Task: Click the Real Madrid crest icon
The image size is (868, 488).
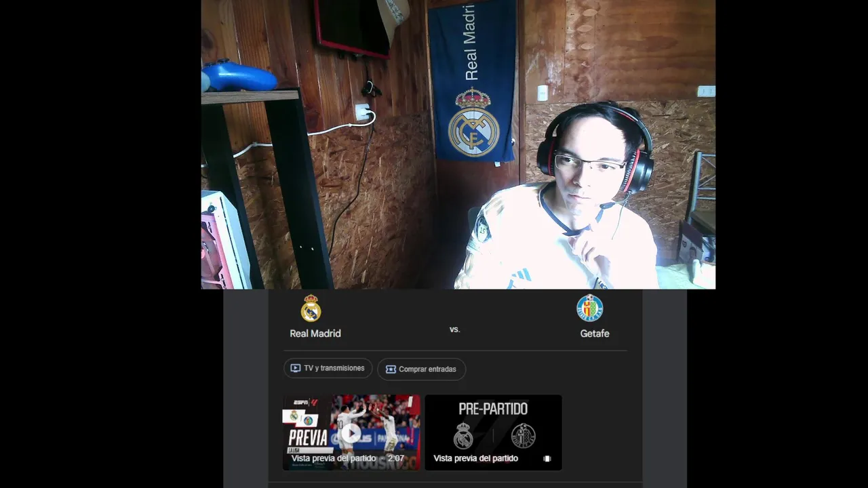Action: (x=311, y=308)
